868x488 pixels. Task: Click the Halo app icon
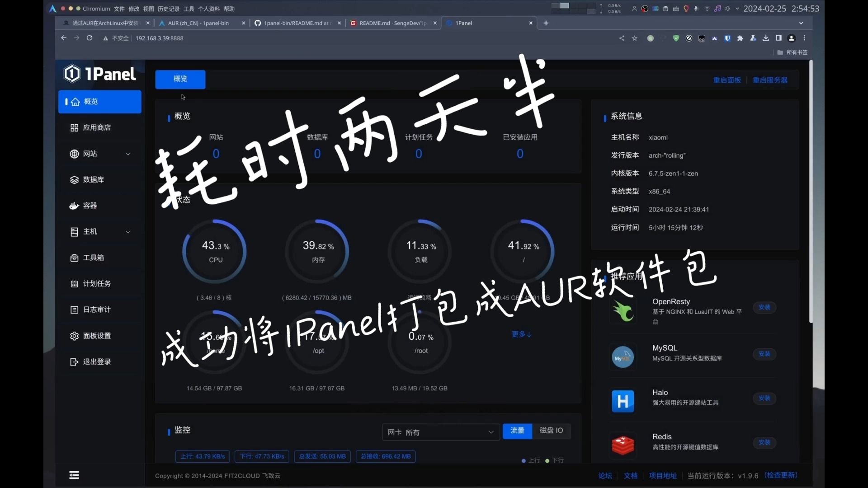[x=623, y=401]
